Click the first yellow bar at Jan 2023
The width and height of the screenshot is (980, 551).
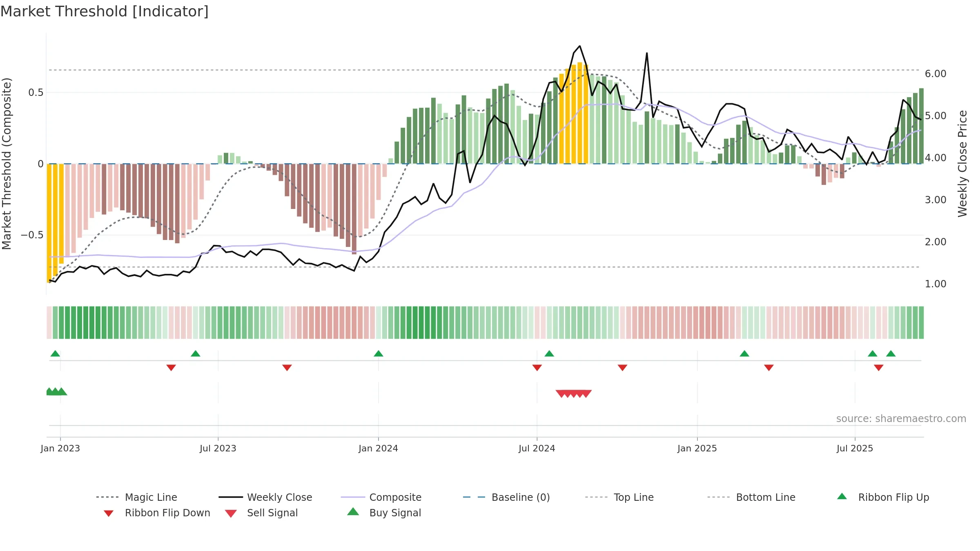click(x=49, y=223)
